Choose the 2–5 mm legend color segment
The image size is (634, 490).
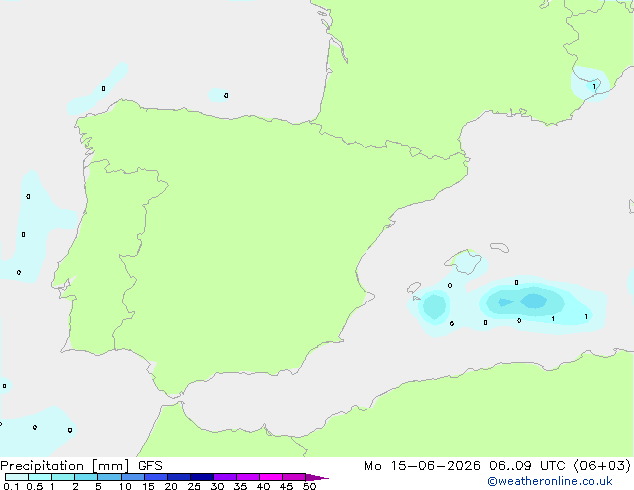pos(86,477)
